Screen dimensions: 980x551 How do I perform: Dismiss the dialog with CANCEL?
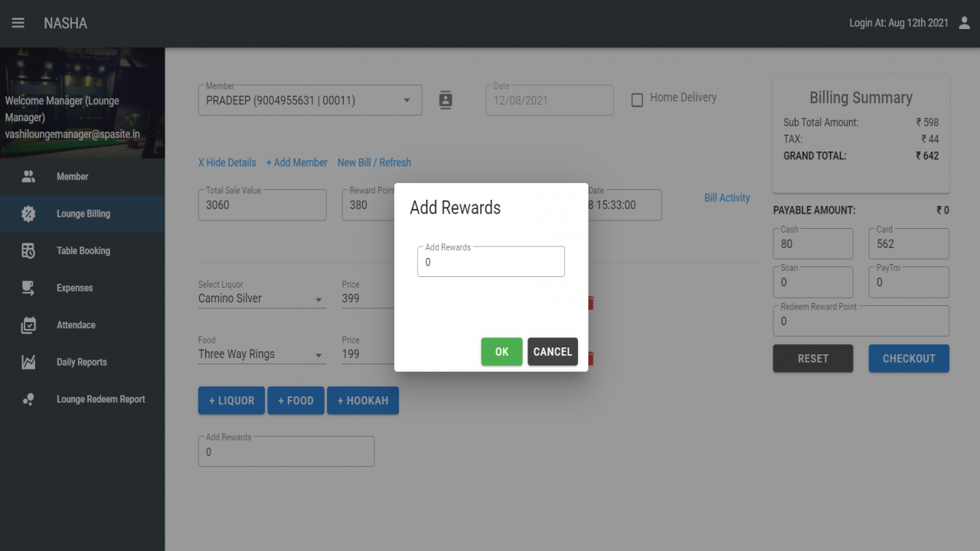click(x=553, y=352)
